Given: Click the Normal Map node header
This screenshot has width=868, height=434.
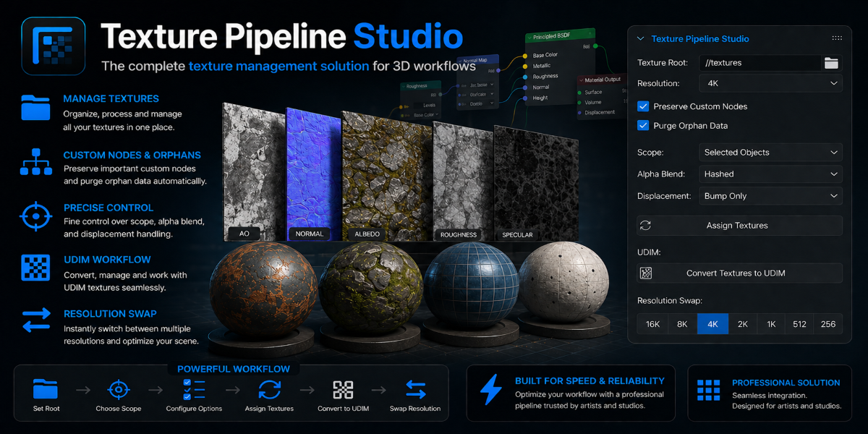Looking at the screenshot, I should coord(477,60).
